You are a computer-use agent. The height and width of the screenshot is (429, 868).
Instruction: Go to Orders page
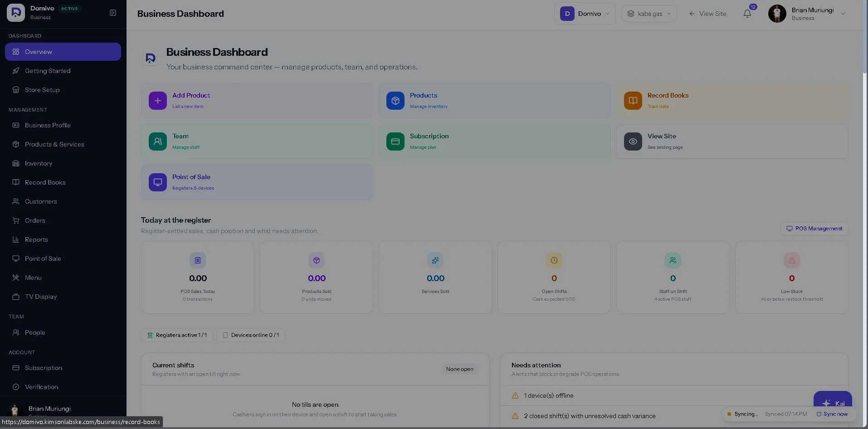(x=63, y=220)
